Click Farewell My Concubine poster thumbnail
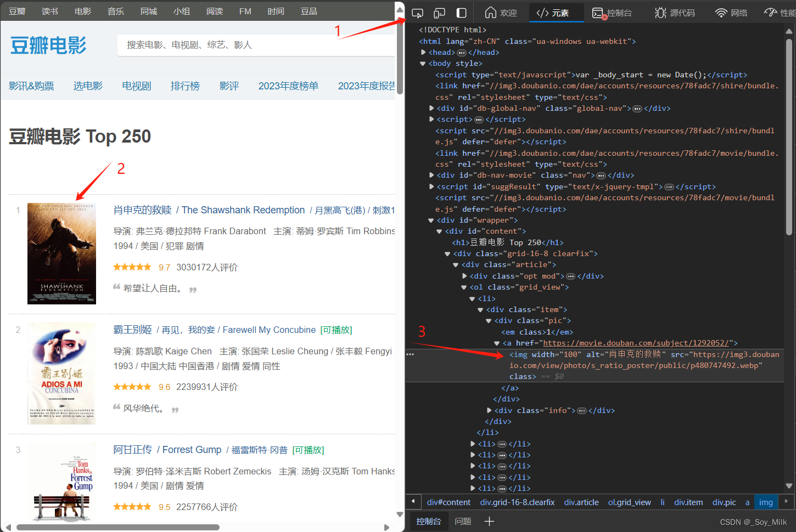 pos(61,373)
